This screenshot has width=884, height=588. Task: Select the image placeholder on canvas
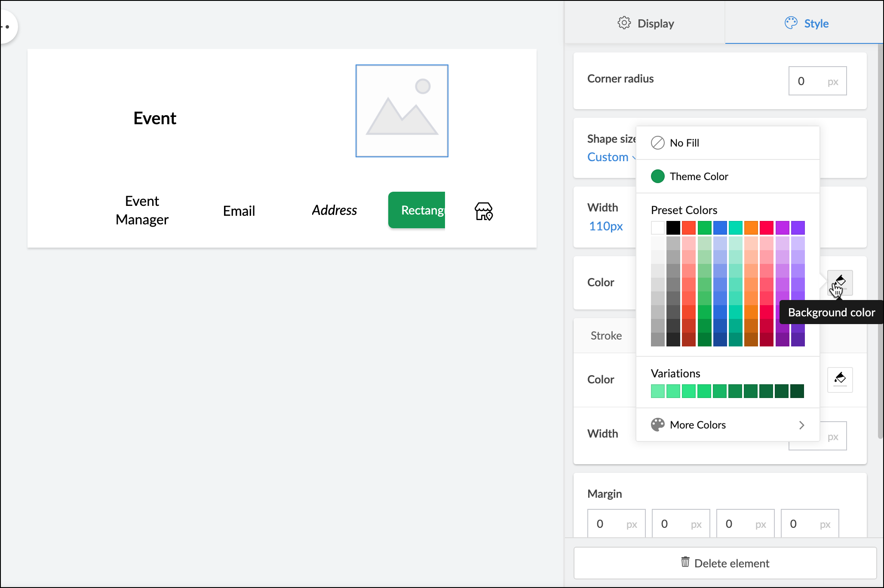point(402,111)
